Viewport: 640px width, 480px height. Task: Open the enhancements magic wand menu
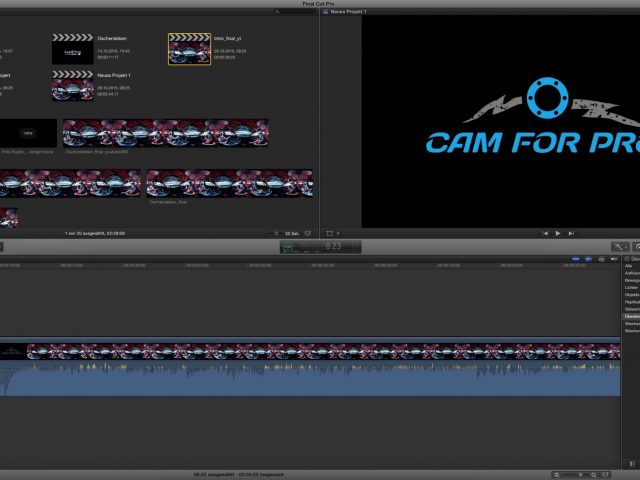pos(620,247)
